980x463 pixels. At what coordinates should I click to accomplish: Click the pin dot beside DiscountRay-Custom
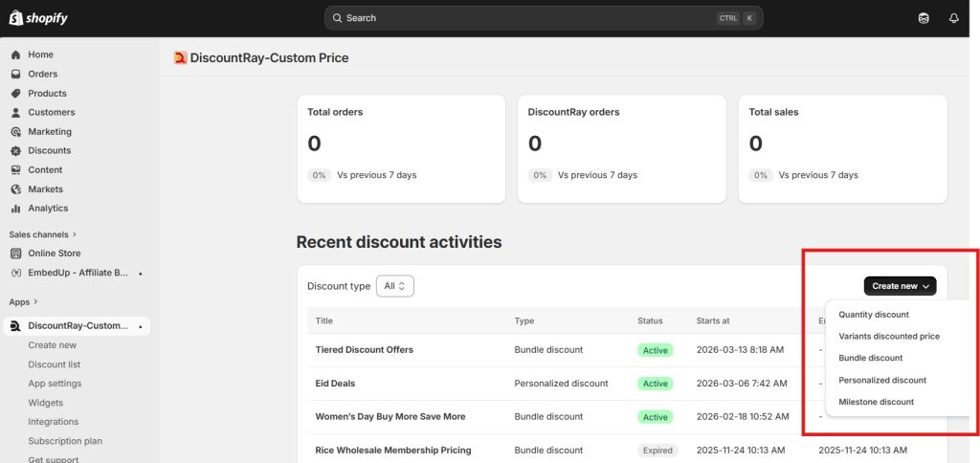[x=140, y=327]
